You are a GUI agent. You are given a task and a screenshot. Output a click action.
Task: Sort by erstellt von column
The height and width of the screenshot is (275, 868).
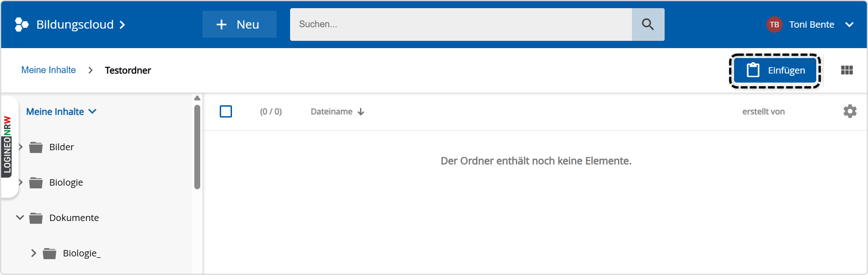(763, 112)
